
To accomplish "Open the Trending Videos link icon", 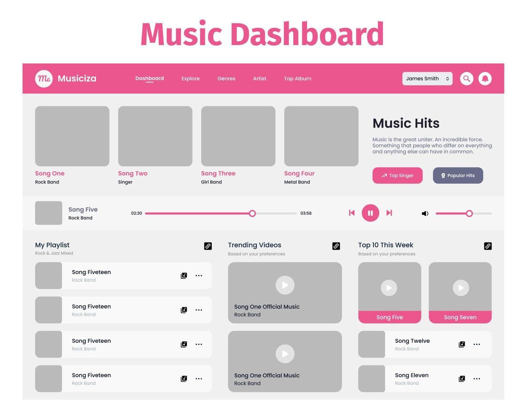I will [x=336, y=246].
